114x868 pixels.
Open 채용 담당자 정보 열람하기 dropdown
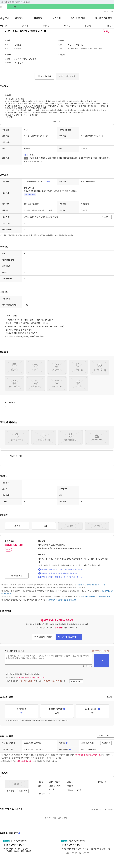click(69, 637)
